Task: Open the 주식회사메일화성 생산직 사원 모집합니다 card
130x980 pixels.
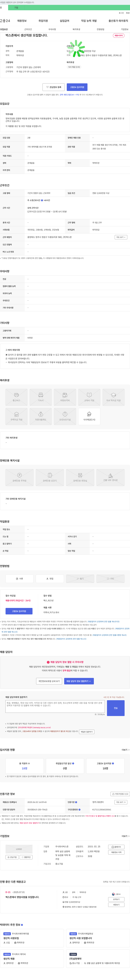Action: pos(98,938)
